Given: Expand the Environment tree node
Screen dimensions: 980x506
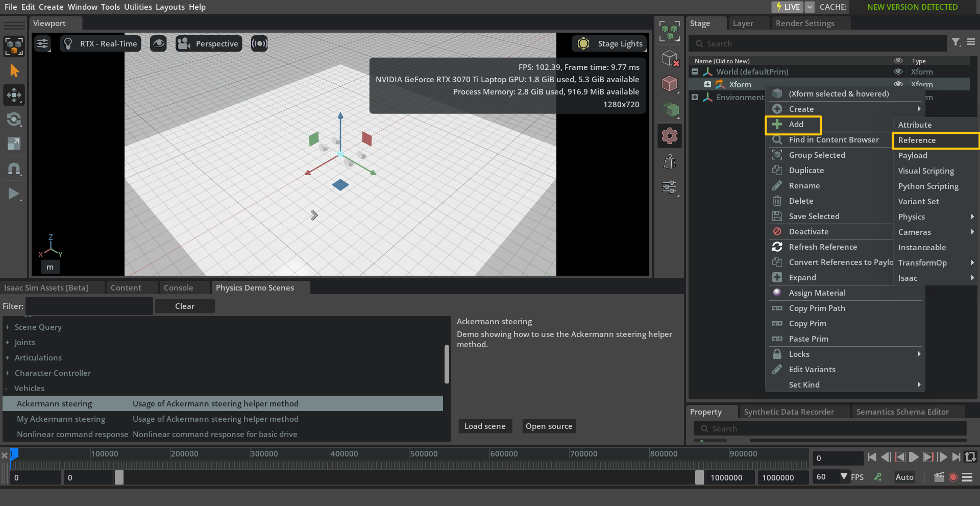Looking at the screenshot, I should click(x=695, y=97).
